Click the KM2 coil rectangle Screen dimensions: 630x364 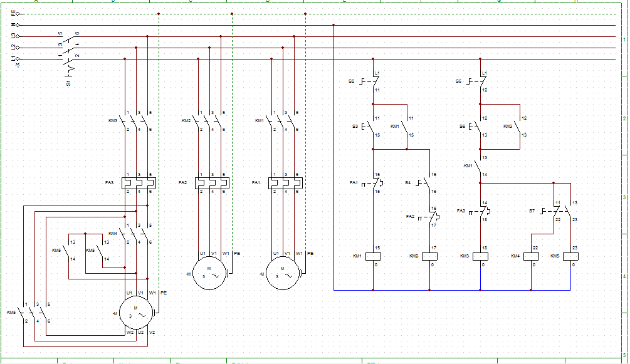point(429,256)
